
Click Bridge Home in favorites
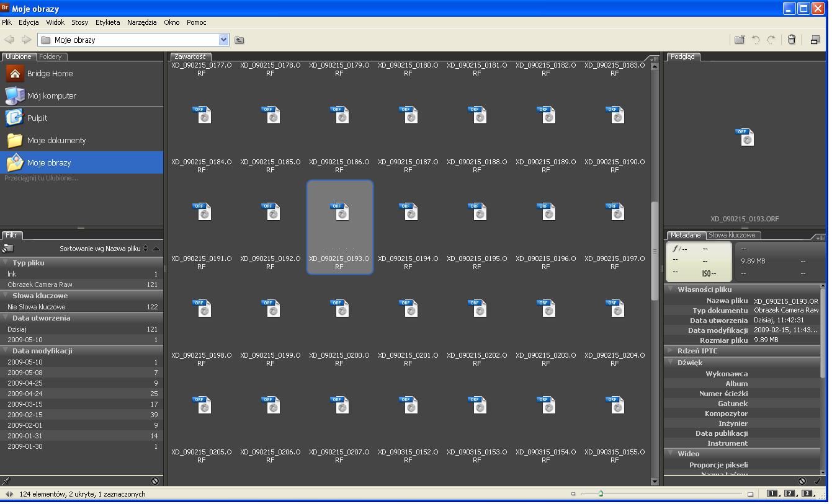(50, 73)
